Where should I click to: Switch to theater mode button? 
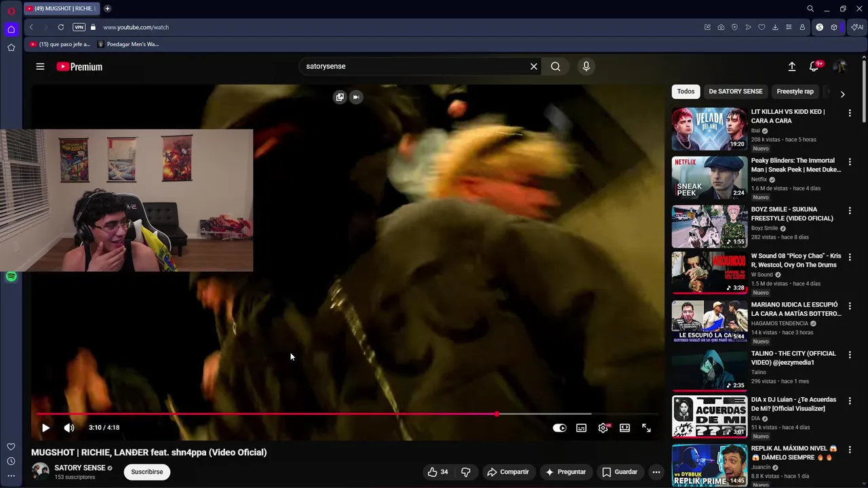tap(625, 428)
